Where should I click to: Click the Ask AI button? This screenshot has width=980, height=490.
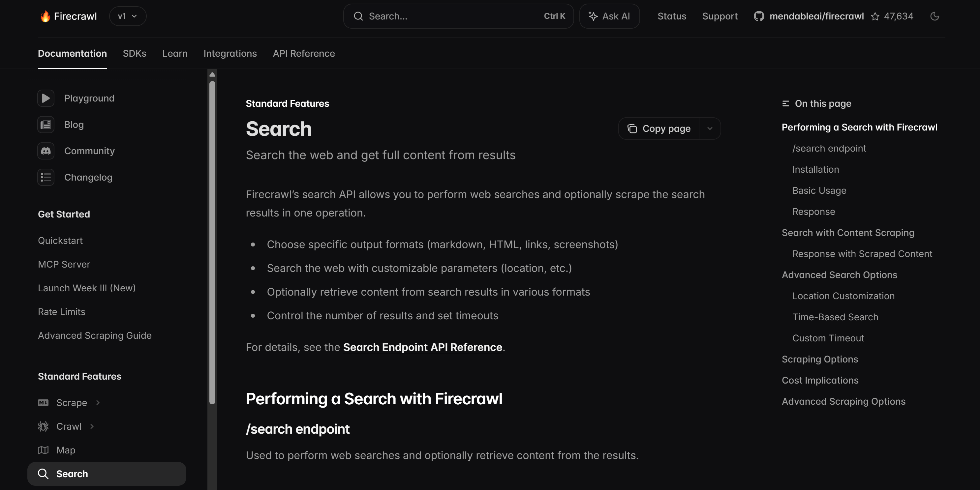[x=609, y=16]
